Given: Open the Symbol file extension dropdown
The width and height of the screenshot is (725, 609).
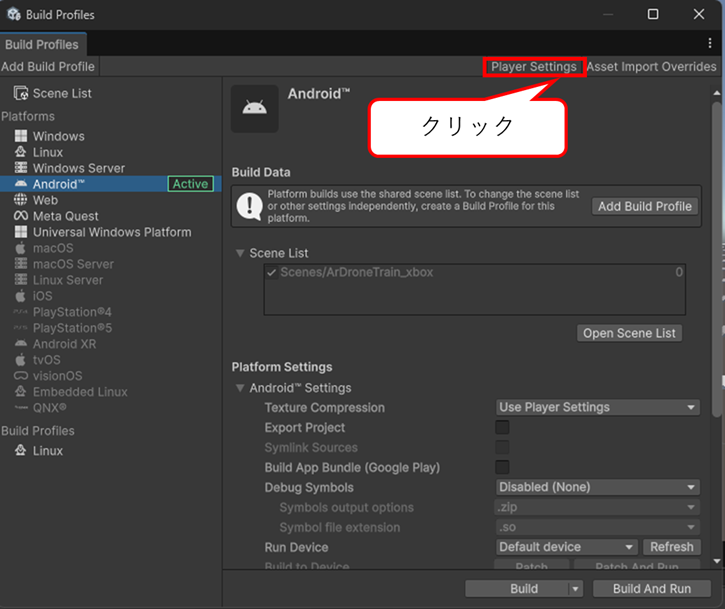Looking at the screenshot, I should pyautogui.click(x=598, y=527).
